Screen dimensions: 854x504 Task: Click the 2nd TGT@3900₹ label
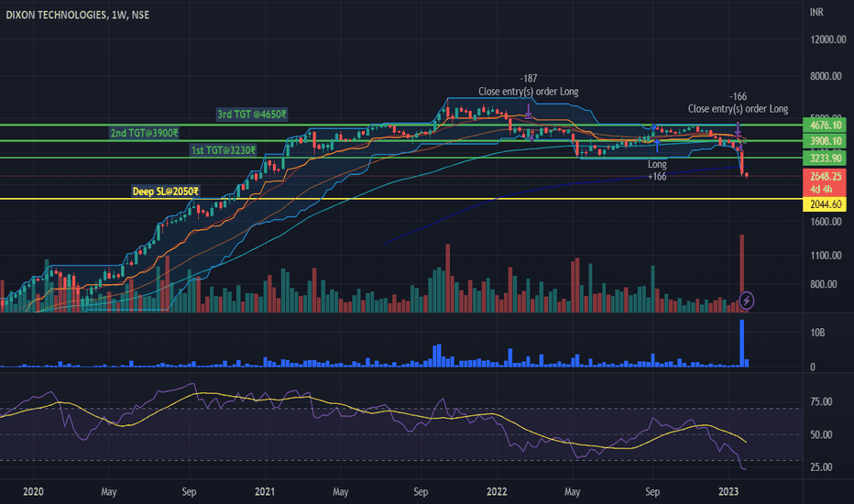pyautogui.click(x=145, y=133)
